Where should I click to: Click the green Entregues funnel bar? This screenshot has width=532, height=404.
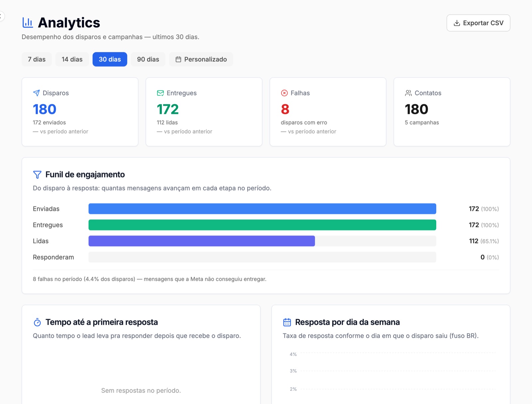click(262, 225)
